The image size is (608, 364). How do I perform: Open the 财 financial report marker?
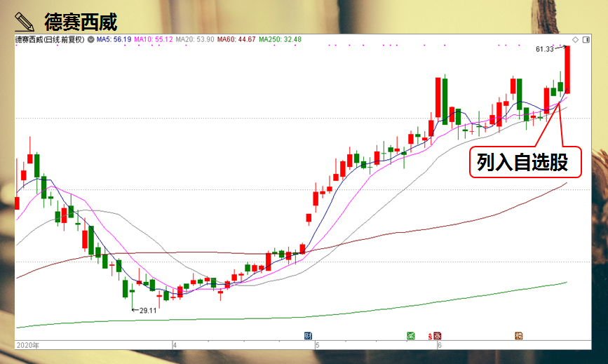click(x=309, y=336)
